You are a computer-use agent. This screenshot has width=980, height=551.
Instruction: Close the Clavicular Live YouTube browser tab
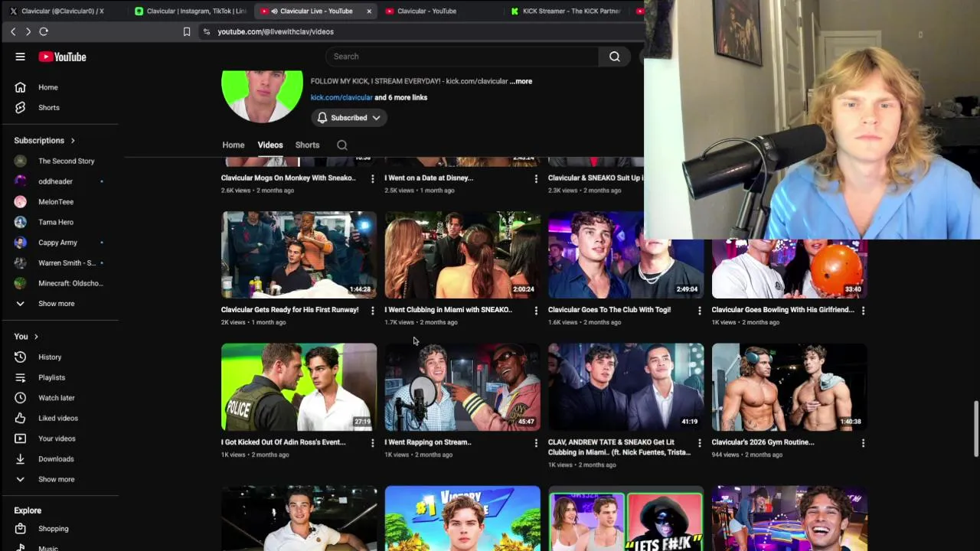click(369, 11)
